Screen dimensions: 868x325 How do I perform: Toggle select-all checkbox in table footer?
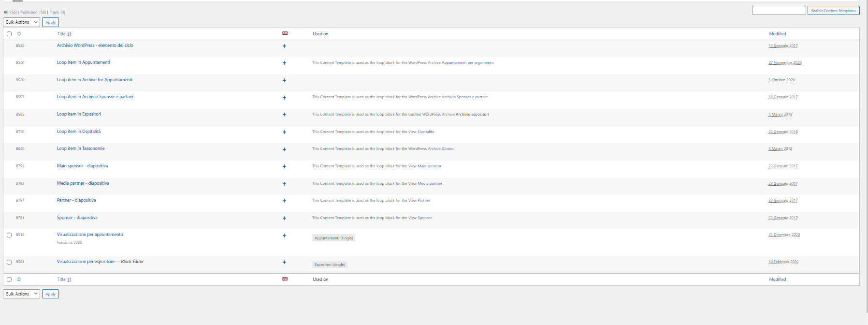9,280
